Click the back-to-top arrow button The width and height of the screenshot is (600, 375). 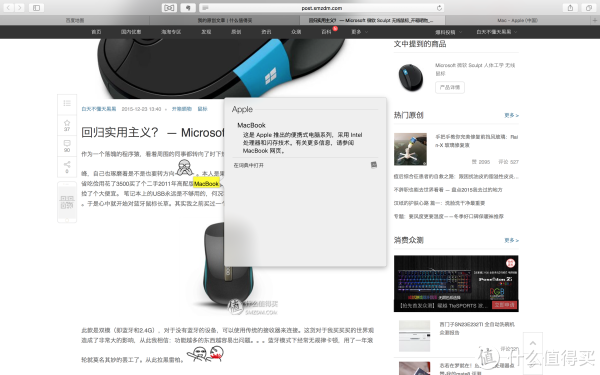533,343
